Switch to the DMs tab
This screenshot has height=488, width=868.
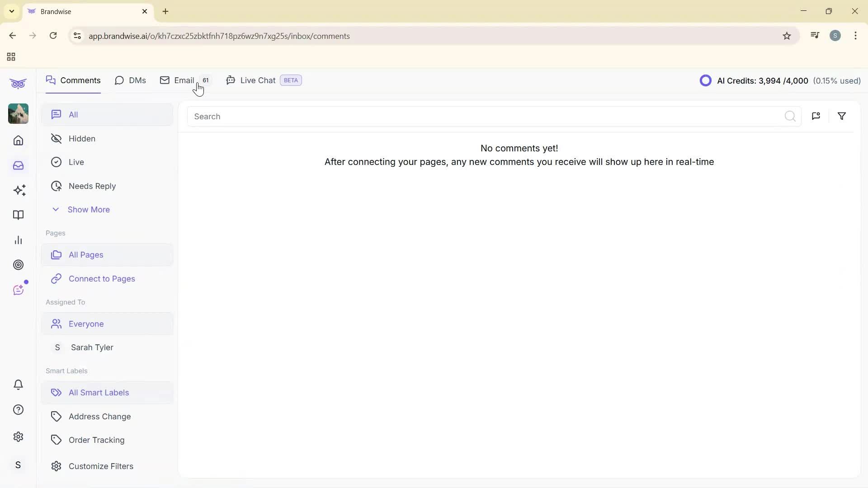[130, 80]
